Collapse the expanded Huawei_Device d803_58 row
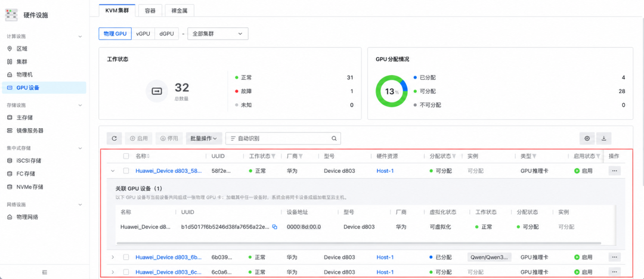Screen dimensions: 644x279 pos(113,171)
